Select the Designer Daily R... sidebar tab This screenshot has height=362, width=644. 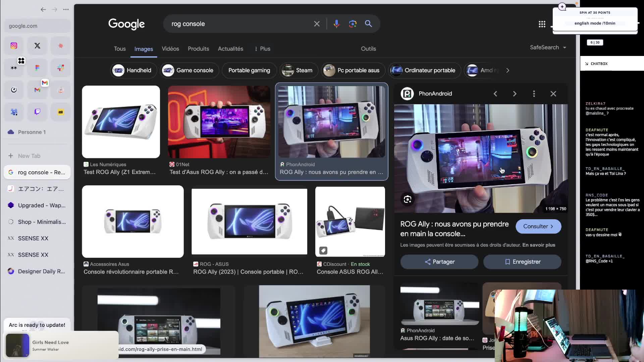point(37,271)
